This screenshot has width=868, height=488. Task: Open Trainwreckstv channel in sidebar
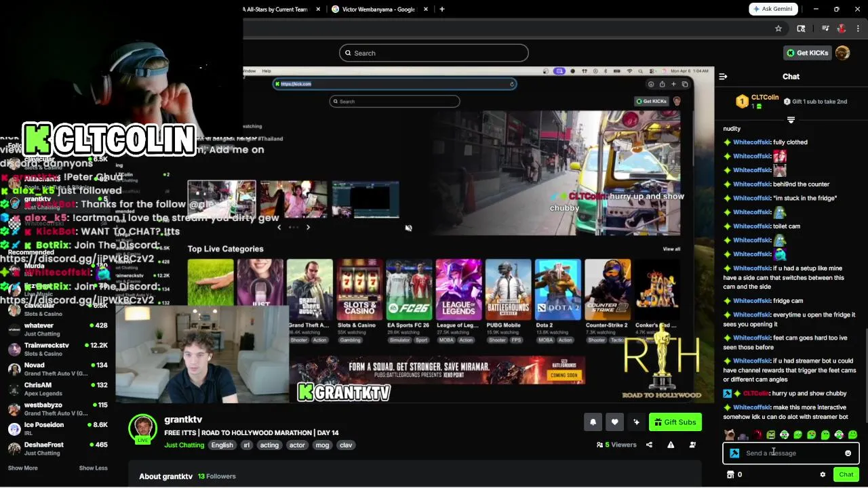[58, 349]
